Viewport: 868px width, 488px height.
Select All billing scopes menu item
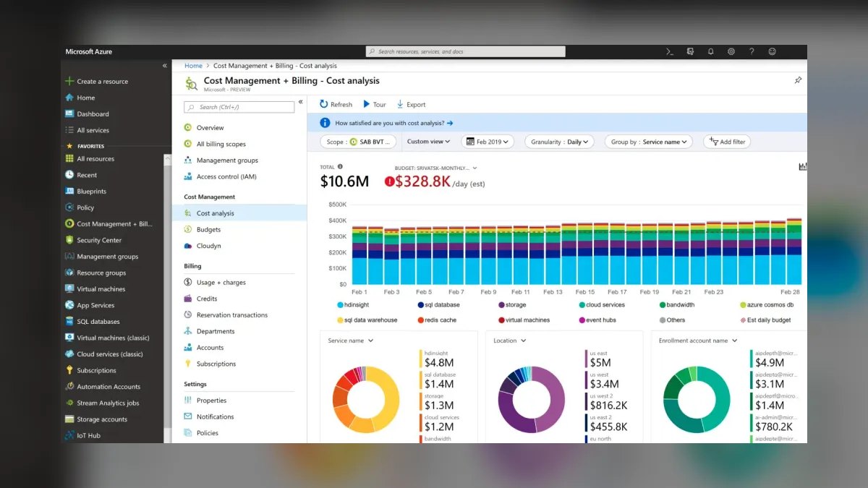[x=221, y=144]
